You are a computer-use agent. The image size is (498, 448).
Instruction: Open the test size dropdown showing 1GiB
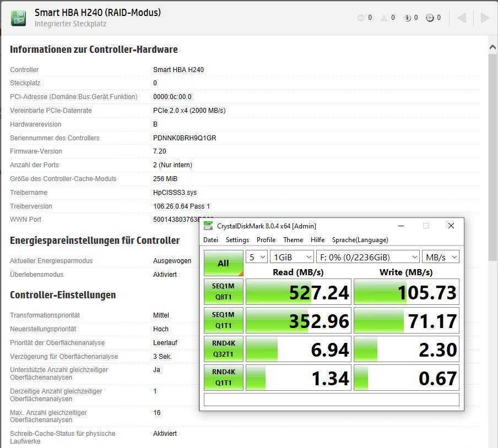292,257
